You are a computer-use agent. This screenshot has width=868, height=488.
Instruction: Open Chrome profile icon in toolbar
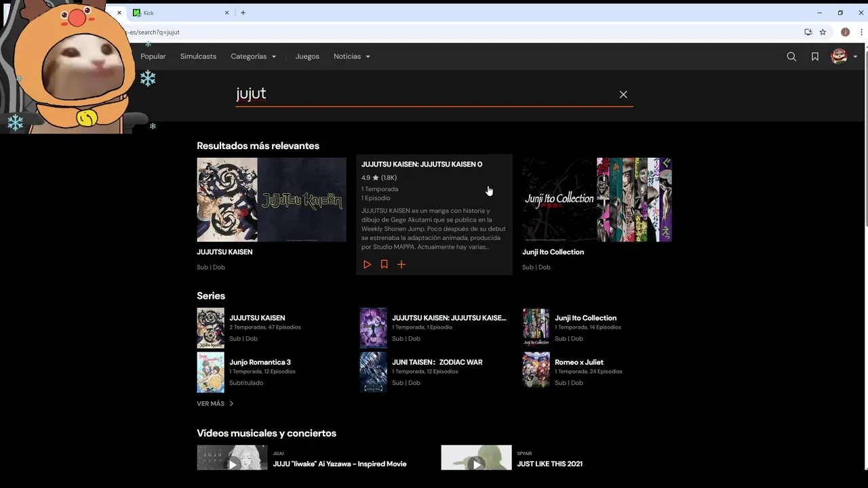tap(845, 32)
